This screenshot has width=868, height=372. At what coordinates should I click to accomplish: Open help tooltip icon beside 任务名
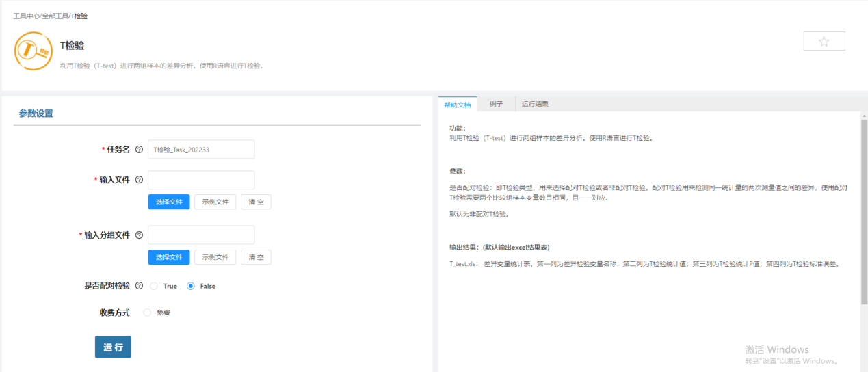pyautogui.click(x=139, y=150)
